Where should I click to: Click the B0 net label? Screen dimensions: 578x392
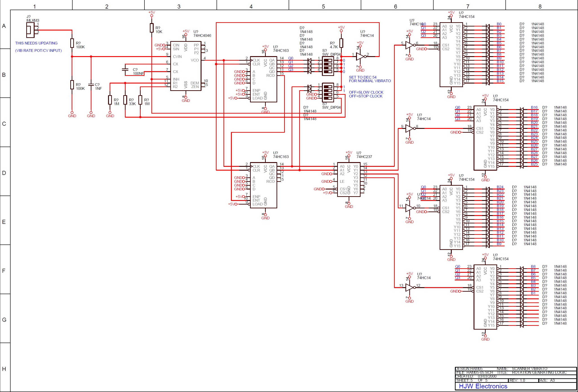pos(499,24)
